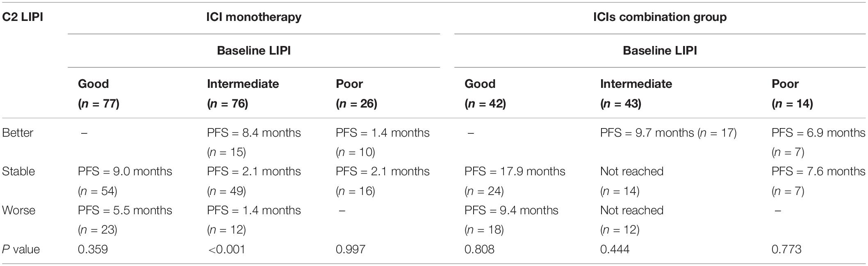The height and width of the screenshot is (266, 868).
Task: Select the <0.001 P value cell
Action: pyautogui.click(x=226, y=249)
